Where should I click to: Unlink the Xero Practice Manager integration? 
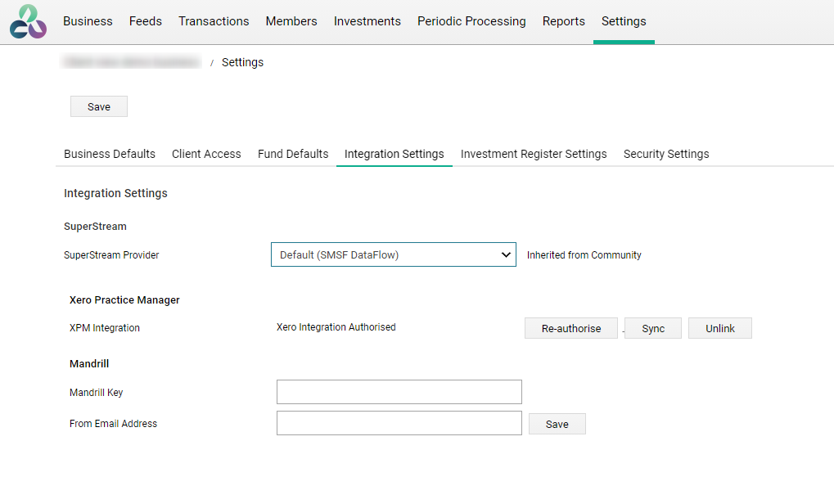click(720, 328)
